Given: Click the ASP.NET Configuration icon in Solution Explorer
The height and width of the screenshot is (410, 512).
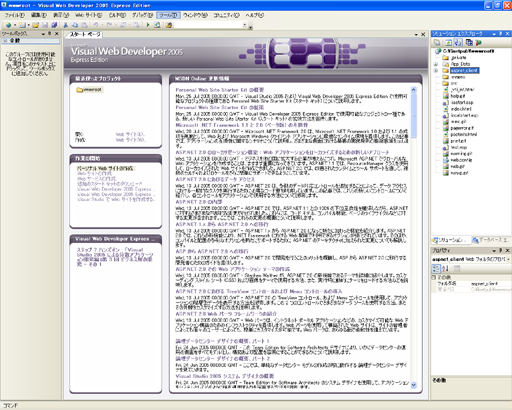Looking at the screenshot, I should click(x=479, y=42).
